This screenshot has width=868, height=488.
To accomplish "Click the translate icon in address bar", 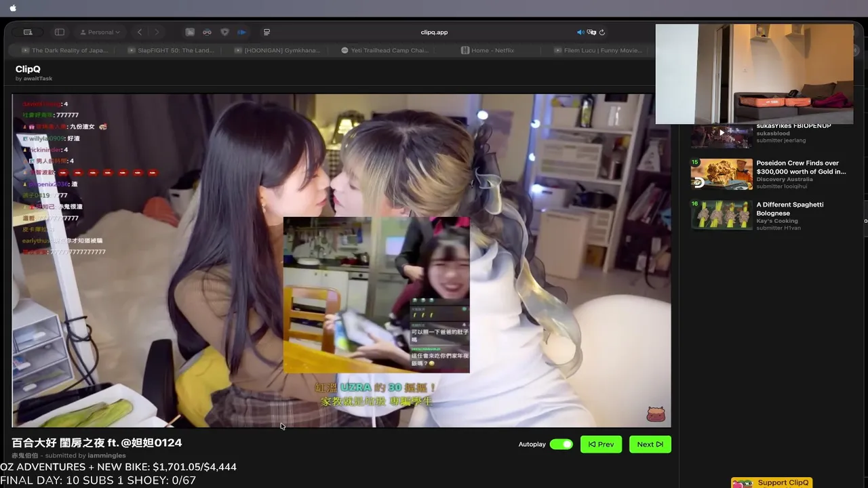I will pyautogui.click(x=591, y=32).
